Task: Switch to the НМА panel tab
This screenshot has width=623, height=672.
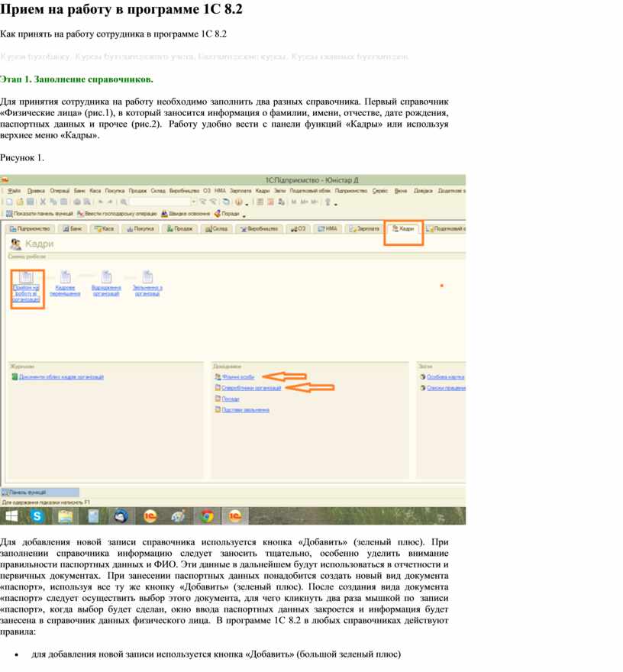Action: 328,229
